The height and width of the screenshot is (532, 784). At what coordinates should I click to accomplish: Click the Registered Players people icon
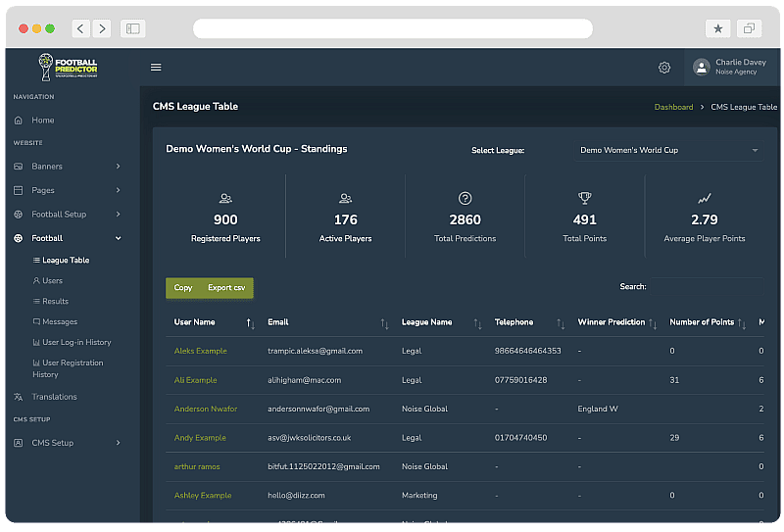click(225, 199)
